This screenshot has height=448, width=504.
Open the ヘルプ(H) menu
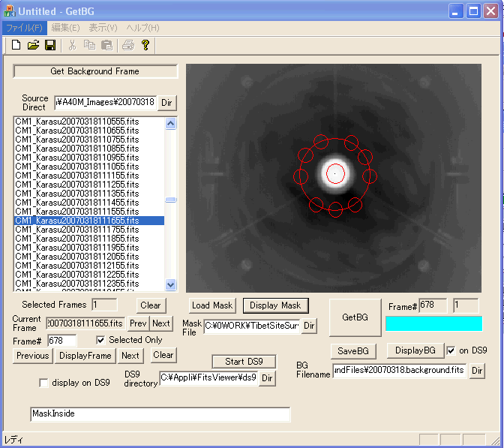tap(142, 28)
